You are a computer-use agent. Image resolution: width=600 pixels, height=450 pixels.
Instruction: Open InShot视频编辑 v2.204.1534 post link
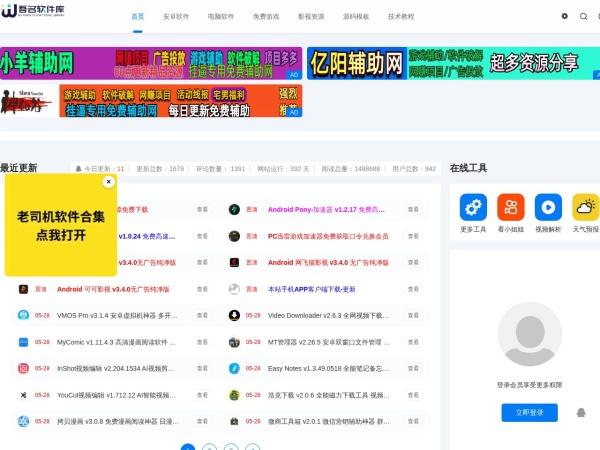[x=116, y=368]
